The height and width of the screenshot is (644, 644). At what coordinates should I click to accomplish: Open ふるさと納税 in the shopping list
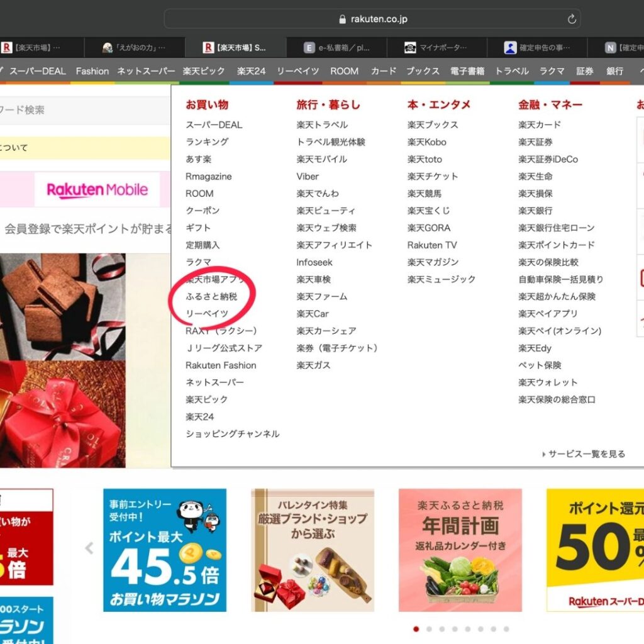pyautogui.click(x=211, y=297)
